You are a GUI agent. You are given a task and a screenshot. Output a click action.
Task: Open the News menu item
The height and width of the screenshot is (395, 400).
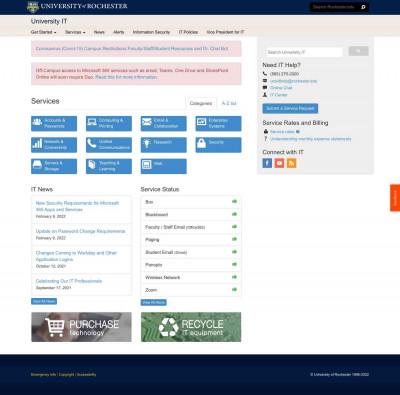(99, 32)
